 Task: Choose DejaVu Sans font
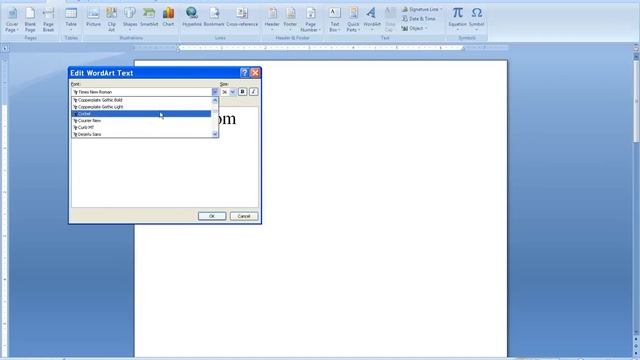141,134
